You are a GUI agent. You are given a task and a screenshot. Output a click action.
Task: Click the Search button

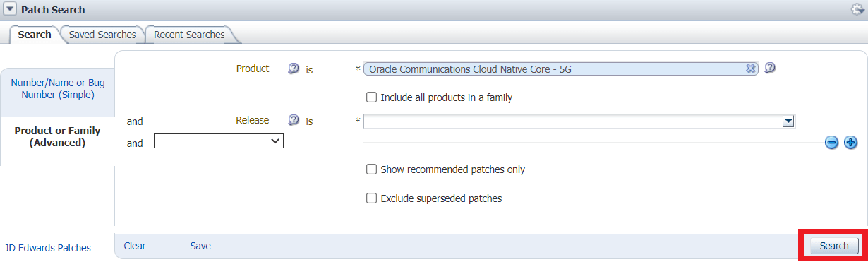(x=834, y=246)
